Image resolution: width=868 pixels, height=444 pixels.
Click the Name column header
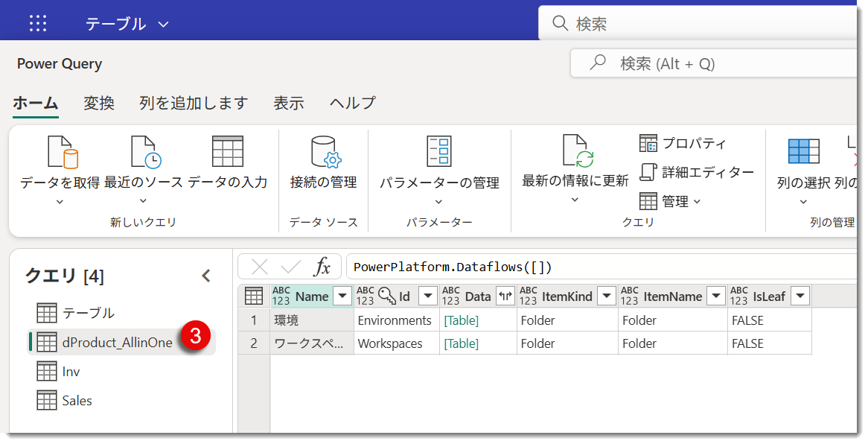[x=312, y=296]
